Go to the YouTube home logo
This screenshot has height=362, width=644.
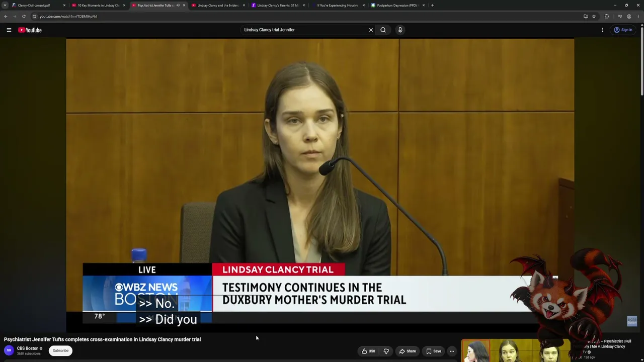pos(30,30)
